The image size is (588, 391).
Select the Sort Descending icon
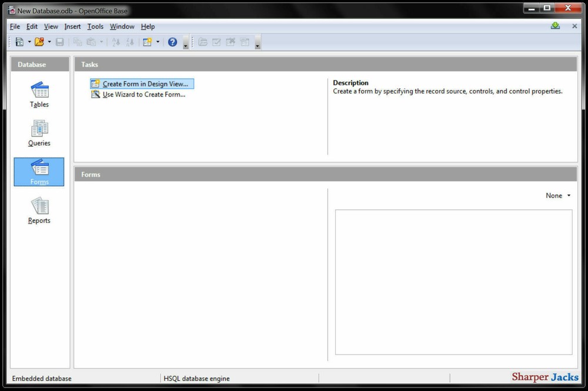click(x=130, y=42)
